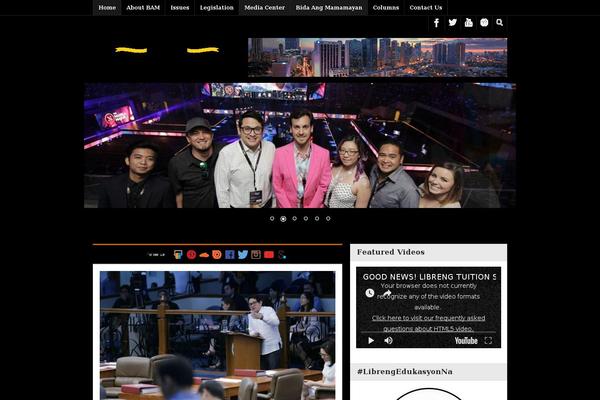Click the last dark icon in follow row
600x400 pixels.
pyautogui.click(x=282, y=255)
